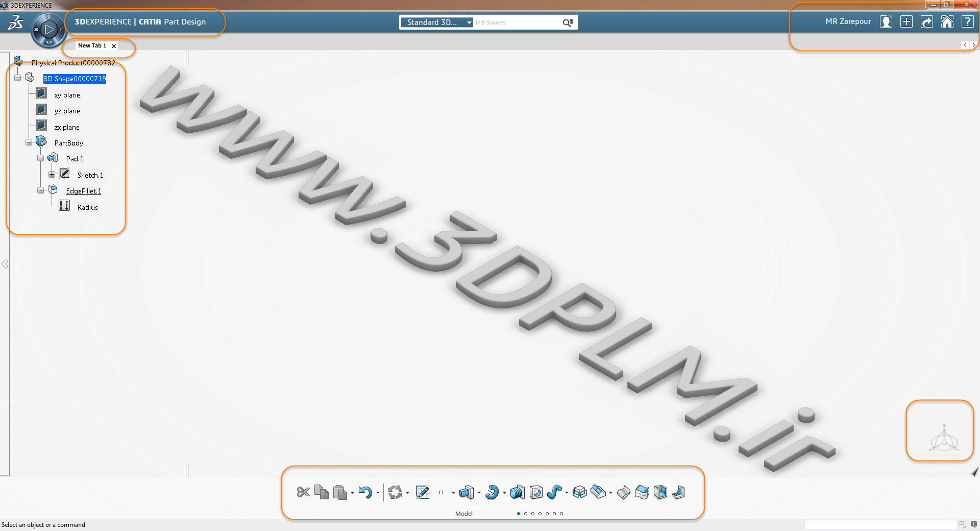
Task: Select the Model toolbar section label
Action: coord(464,514)
